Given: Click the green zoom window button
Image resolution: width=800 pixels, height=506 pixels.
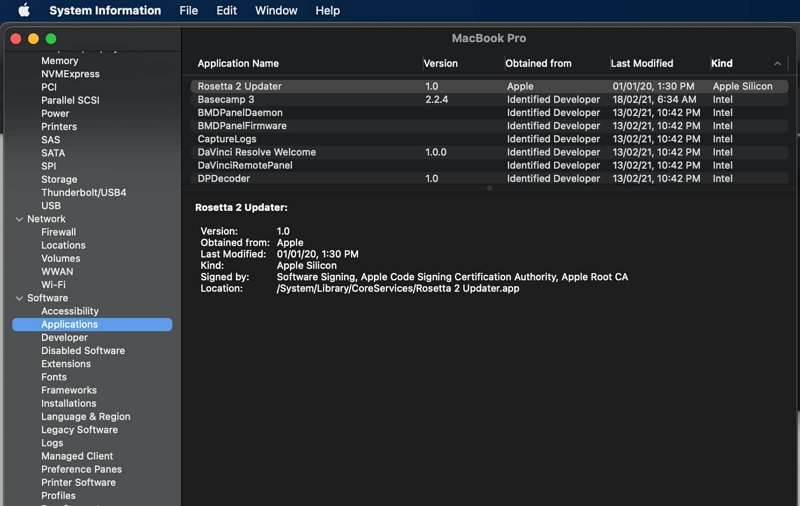Looking at the screenshot, I should [x=51, y=39].
